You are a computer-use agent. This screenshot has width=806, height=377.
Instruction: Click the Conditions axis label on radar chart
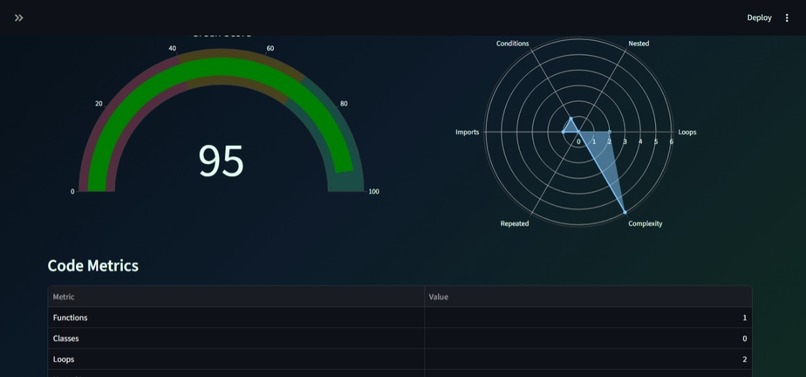tap(512, 44)
